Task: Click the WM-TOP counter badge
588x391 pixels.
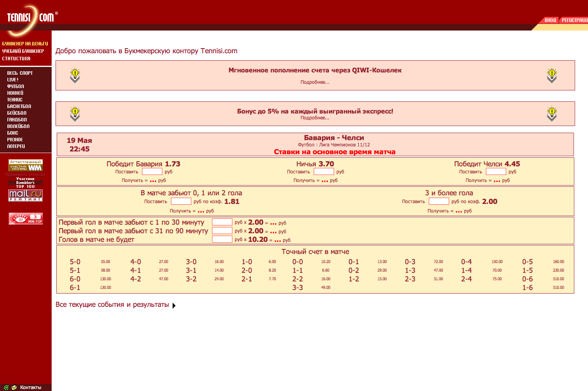Action: [x=26, y=218]
